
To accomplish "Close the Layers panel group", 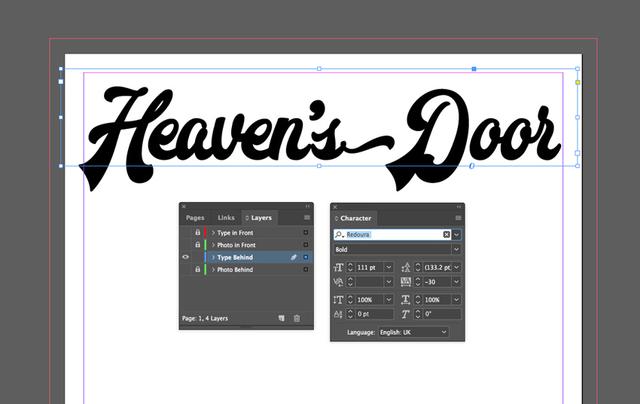I will tap(184, 206).
